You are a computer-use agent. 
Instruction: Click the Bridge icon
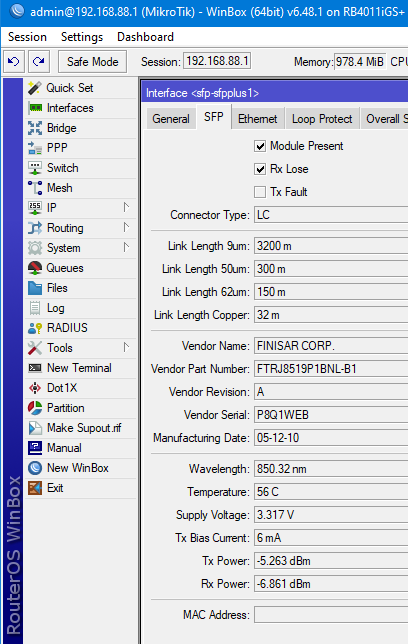(35, 128)
